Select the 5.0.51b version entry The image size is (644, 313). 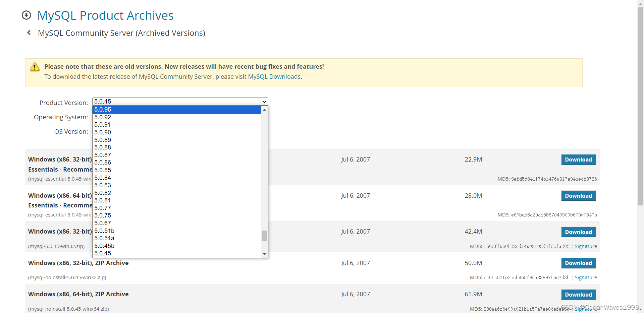click(177, 231)
